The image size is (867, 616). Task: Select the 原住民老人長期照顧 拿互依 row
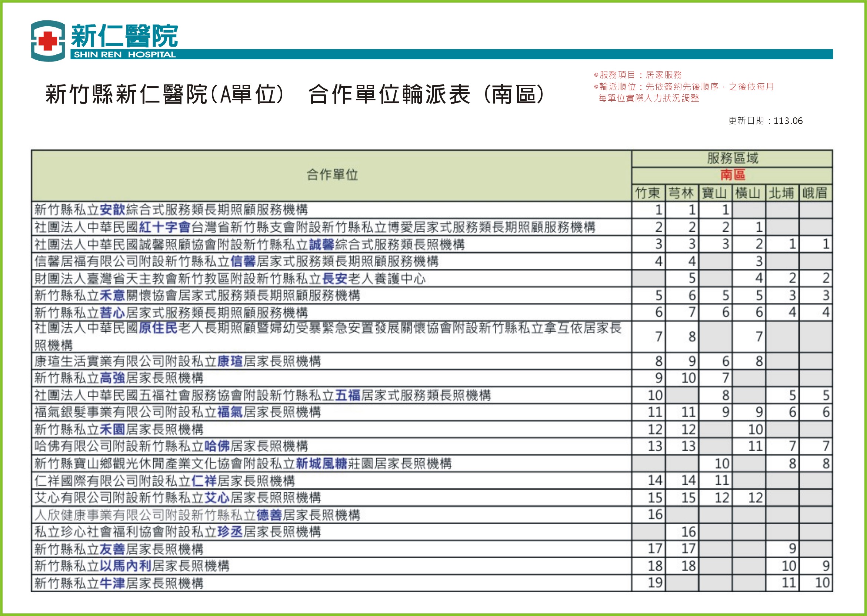432,337
